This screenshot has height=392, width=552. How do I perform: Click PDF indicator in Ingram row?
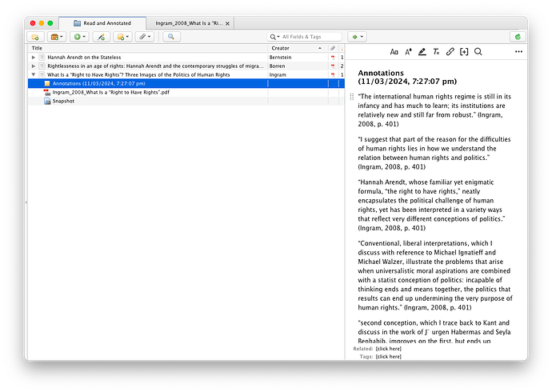[333, 74]
